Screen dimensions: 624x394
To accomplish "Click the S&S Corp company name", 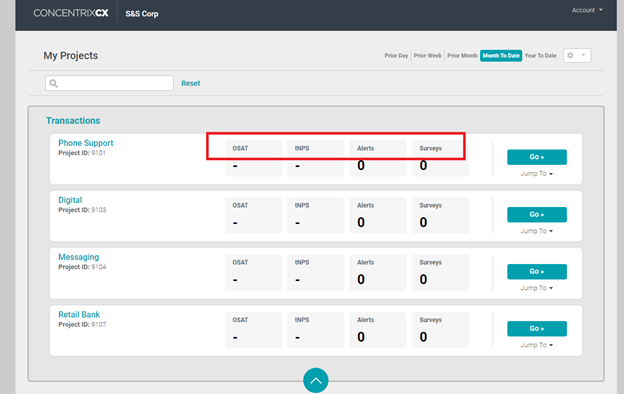I will point(142,14).
